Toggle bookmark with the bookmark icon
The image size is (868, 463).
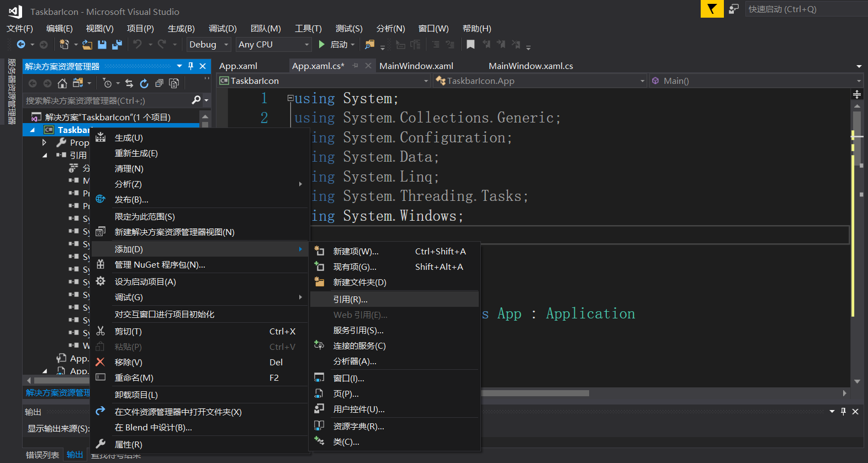(x=470, y=45)
